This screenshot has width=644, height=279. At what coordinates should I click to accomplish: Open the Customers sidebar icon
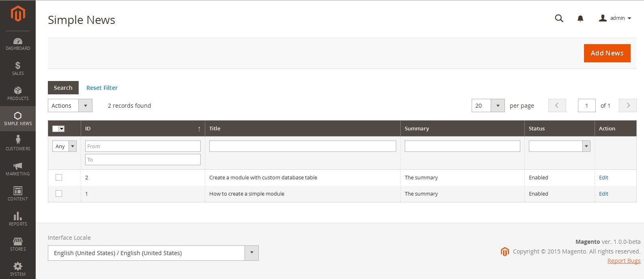18,140
